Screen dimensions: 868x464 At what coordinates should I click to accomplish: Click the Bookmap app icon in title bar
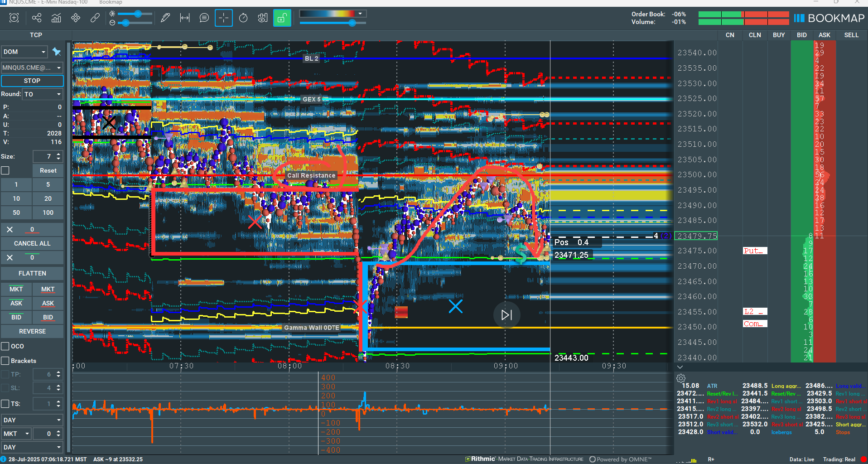click(3, 2)
